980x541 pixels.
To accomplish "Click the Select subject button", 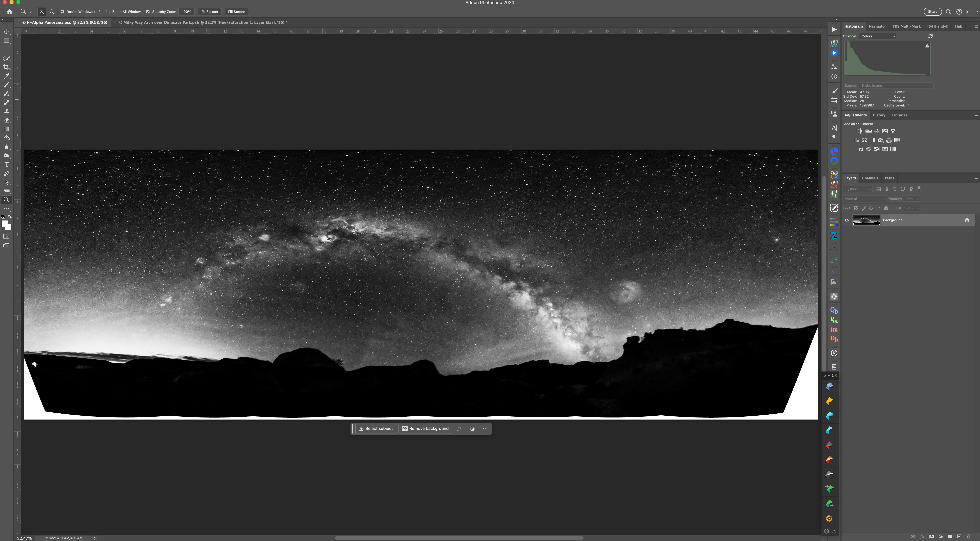I will tap(376, 429).
